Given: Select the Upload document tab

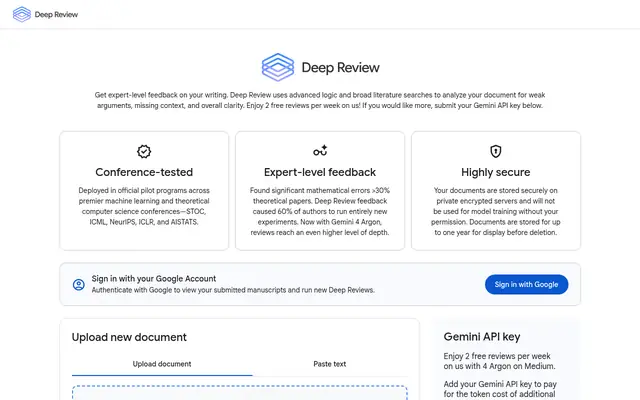Looking at the screenshot, I should click(162, 364).
